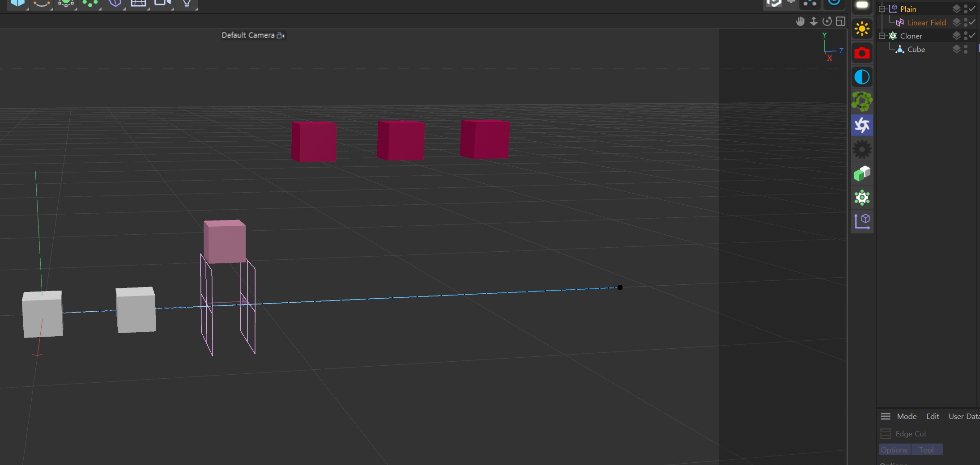Click the layer icon on Cube row

click(956, 49)
